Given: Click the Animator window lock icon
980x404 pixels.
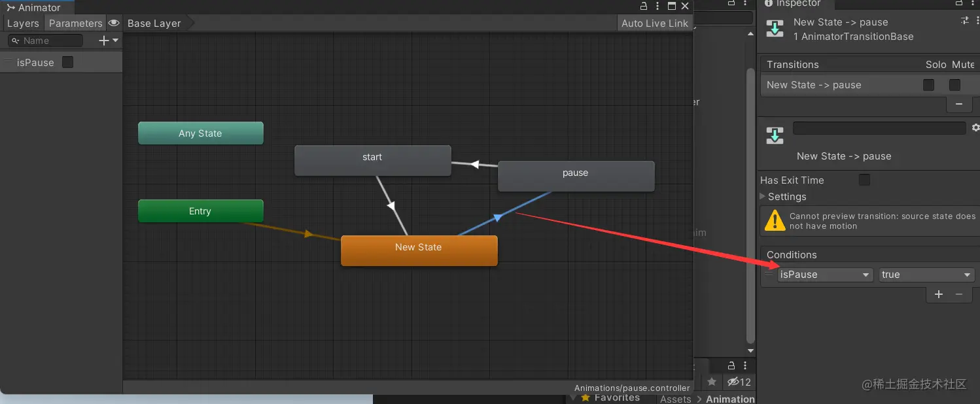Looking at the screenshot, I should click(643, 6).
